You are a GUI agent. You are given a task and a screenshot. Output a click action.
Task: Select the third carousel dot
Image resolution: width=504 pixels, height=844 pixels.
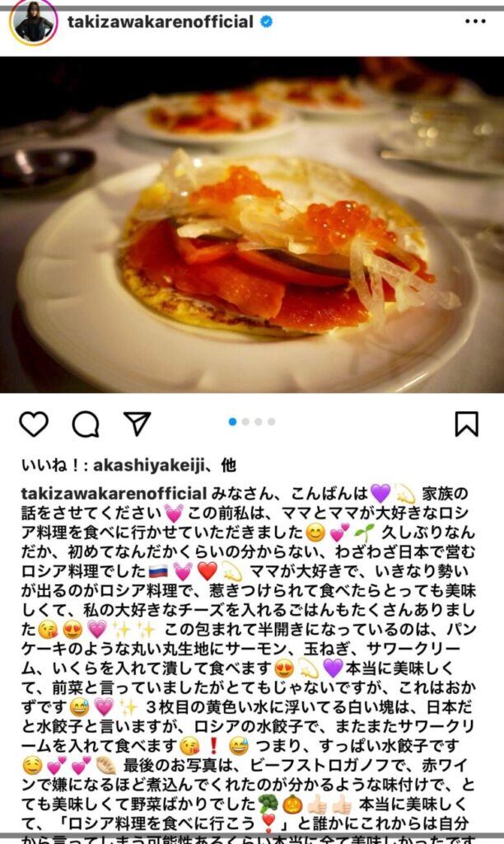[259, 421]
